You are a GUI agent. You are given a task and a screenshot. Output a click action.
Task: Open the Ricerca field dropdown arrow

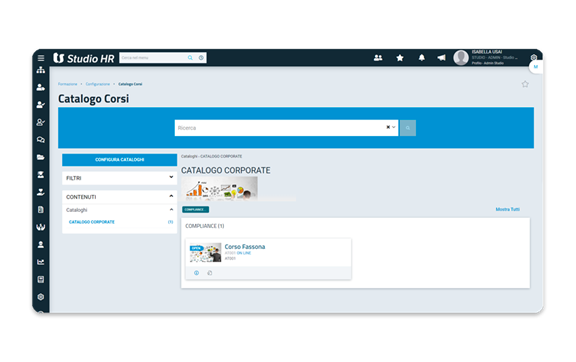394,127
